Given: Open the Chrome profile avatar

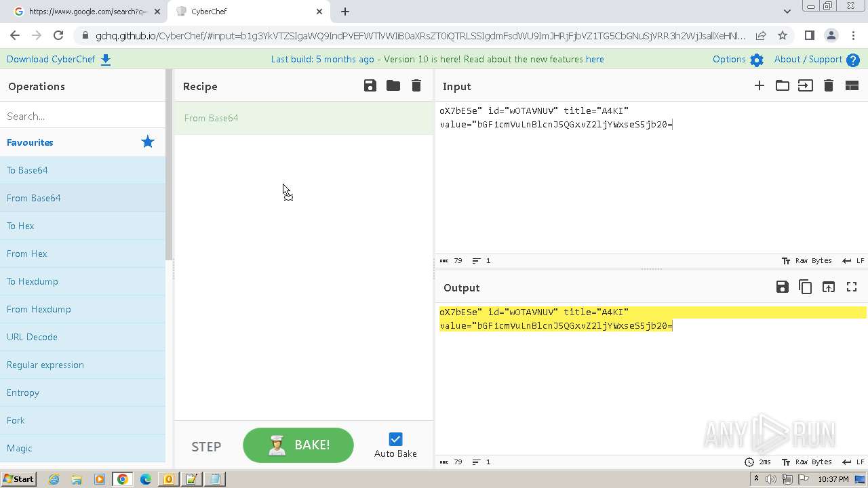Looking at the screenshot, I should point(831,35).
